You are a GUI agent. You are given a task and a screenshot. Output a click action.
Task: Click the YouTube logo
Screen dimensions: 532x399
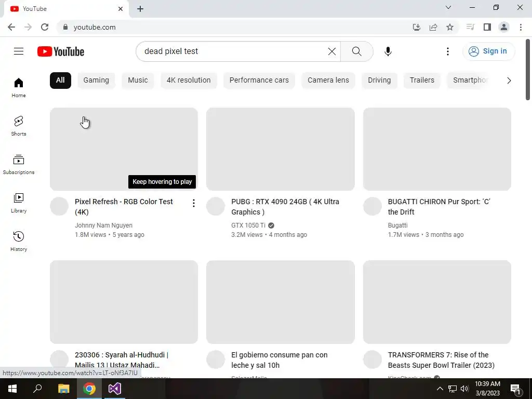coord(61,51)
